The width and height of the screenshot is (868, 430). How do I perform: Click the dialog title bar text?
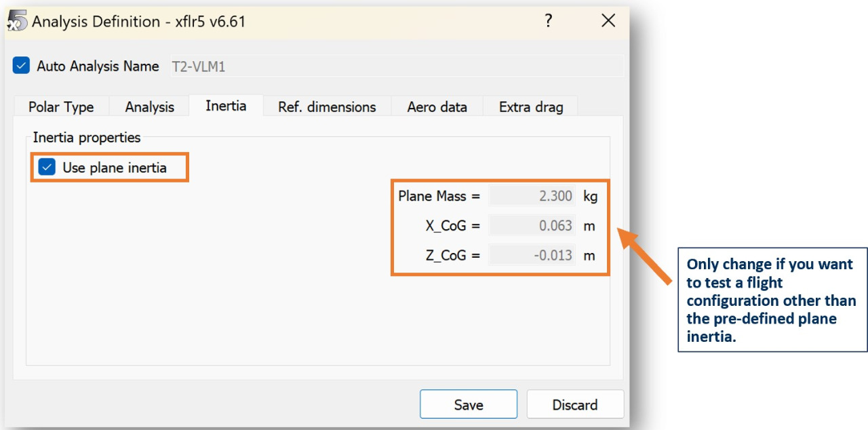[138, 22]
